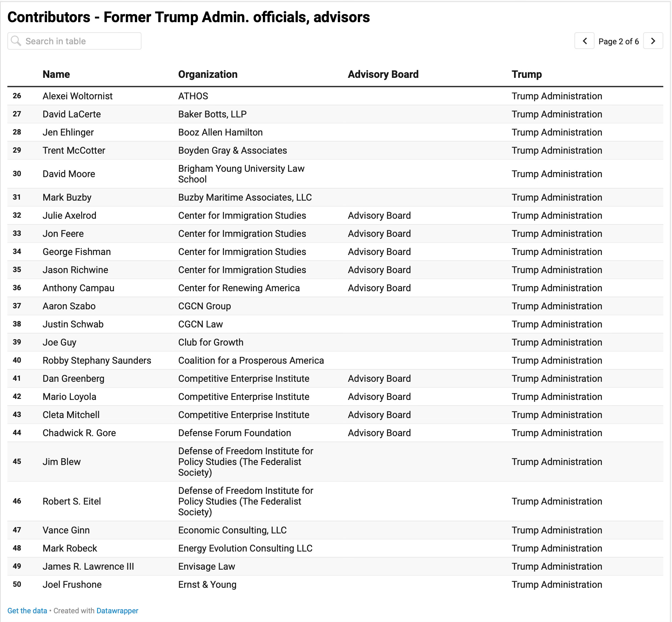Viewport: 672px width, 622px height.
Task: Click Center for Immigration Studies in Jon Feere row
Action: [x=242, y=234]
